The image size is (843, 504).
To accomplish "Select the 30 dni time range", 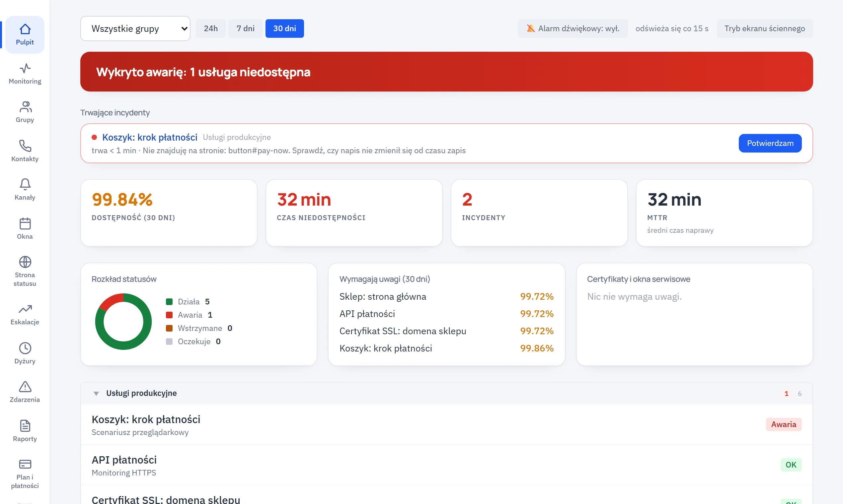I will point(284,29).
